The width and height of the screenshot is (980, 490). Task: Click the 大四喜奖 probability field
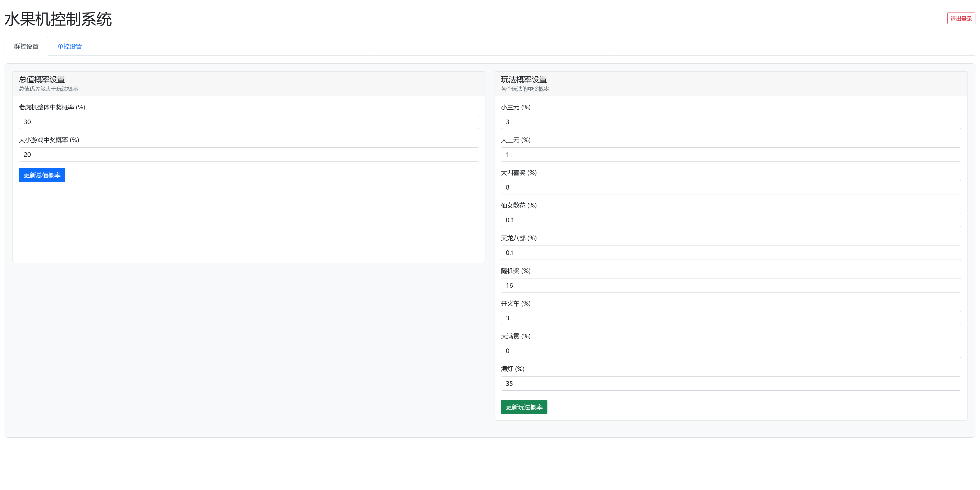coord(730,187)
